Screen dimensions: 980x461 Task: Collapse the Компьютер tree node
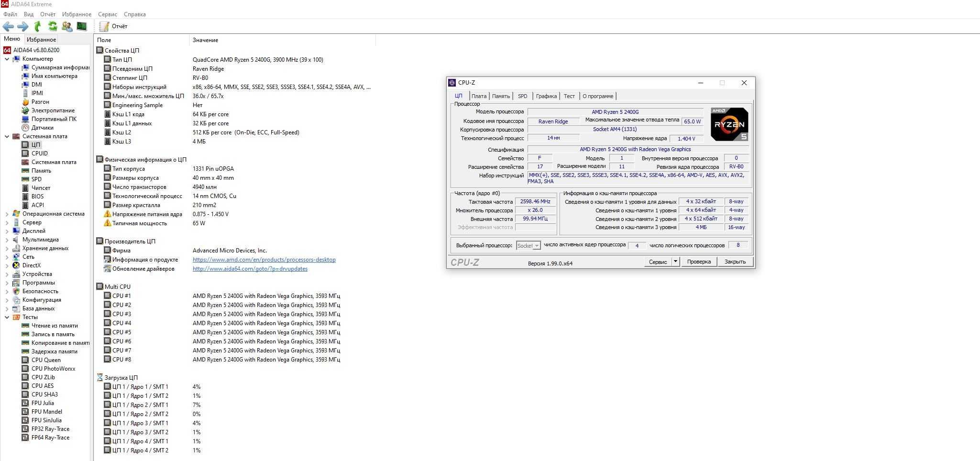(x=7, y=59)
